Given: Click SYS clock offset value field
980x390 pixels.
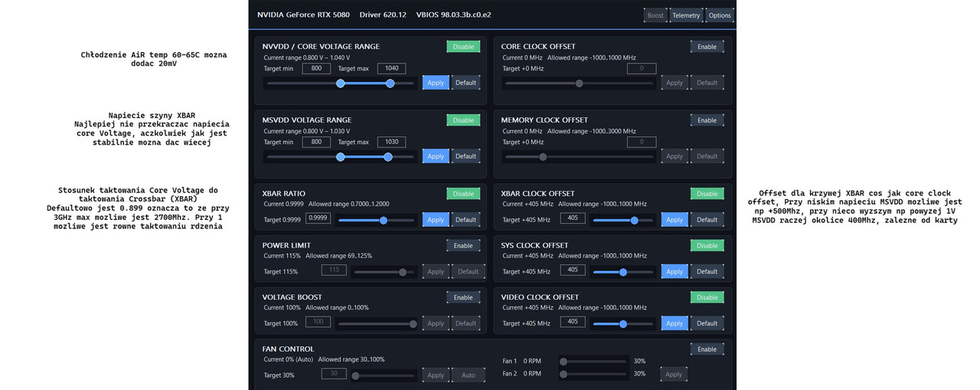Looking at the screenshot, I should coord(573,270).
